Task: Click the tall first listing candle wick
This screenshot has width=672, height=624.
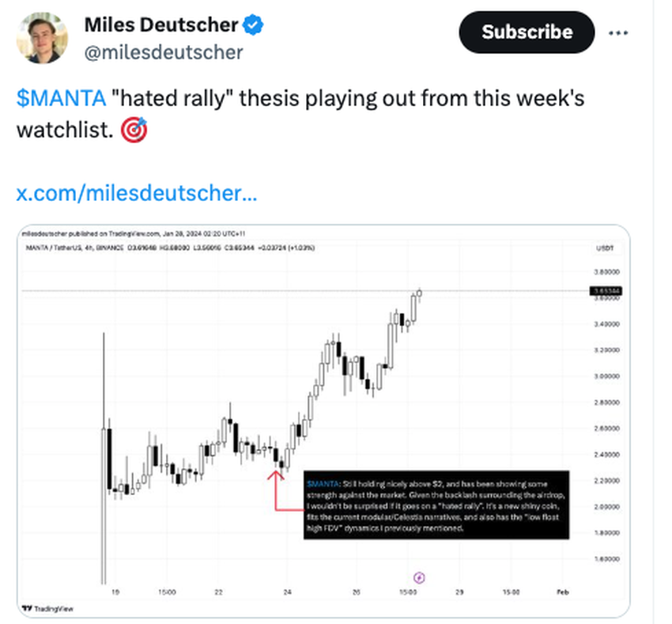Action: [104, 458]
